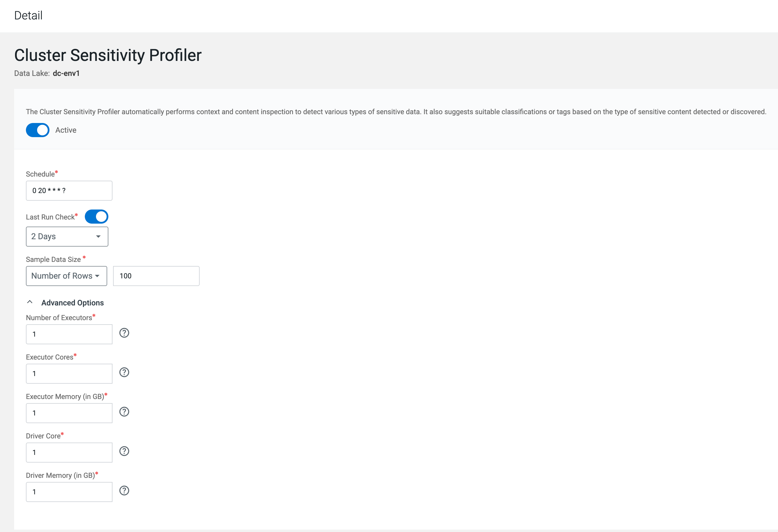This screenshot has width=778, height=532.
Task: Open help icon for Executor Memory field
Action: [x=124, y=412]
